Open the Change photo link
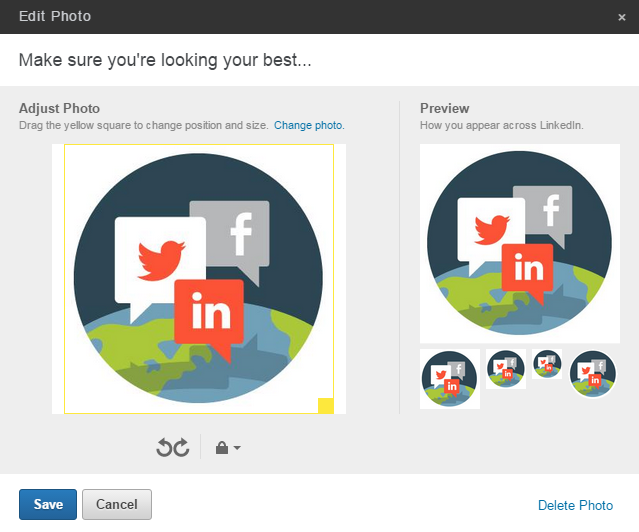Image resolution: width=639 pixels, height=532 pixels. pos(309,125)
